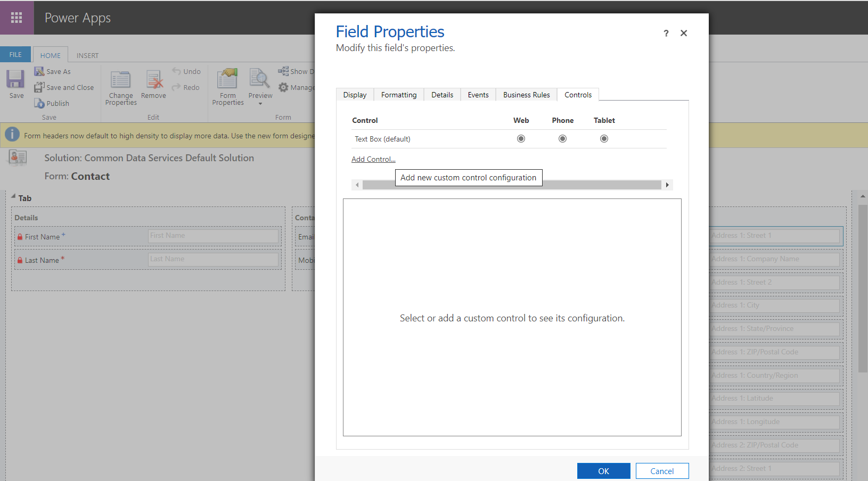This screenshot has width=868, height=481.
Task: Click the Address 1: Longitude field
Action: (x=775, y=422)
